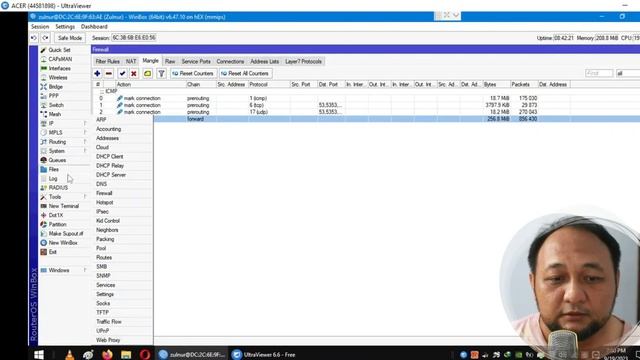
Task: Click the Find input field
Action: tap(599, 73)
